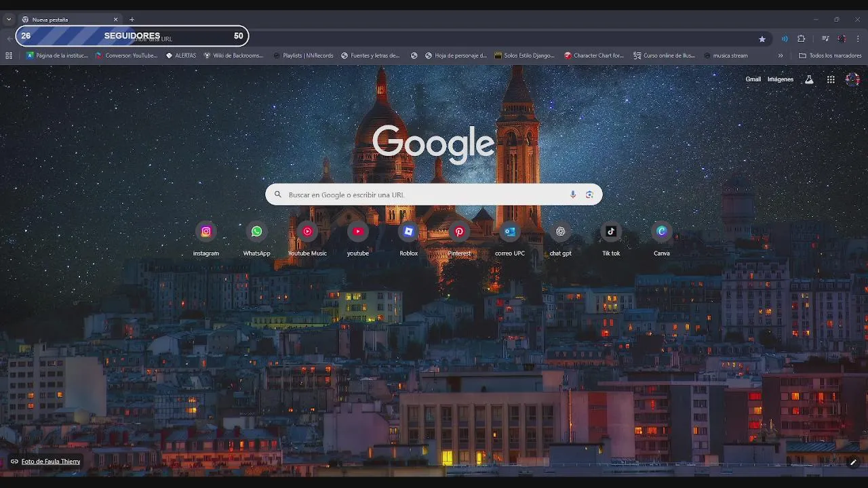Open bookmark Playlists | NNRecords
Viewport: 868px width, 488px height.
coord(303,56)
